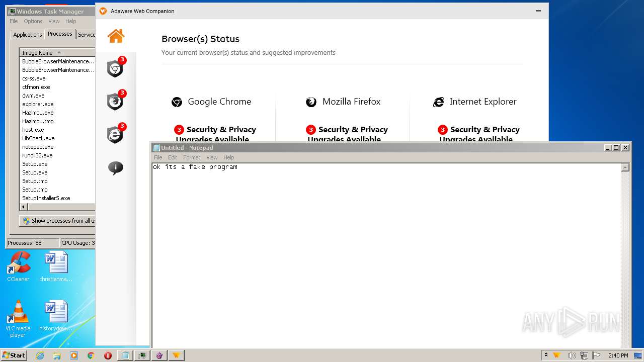Open Task Manager Options menu
Image resolution: width=644 pixels, height=362 pixels.
tap(33, 21)
